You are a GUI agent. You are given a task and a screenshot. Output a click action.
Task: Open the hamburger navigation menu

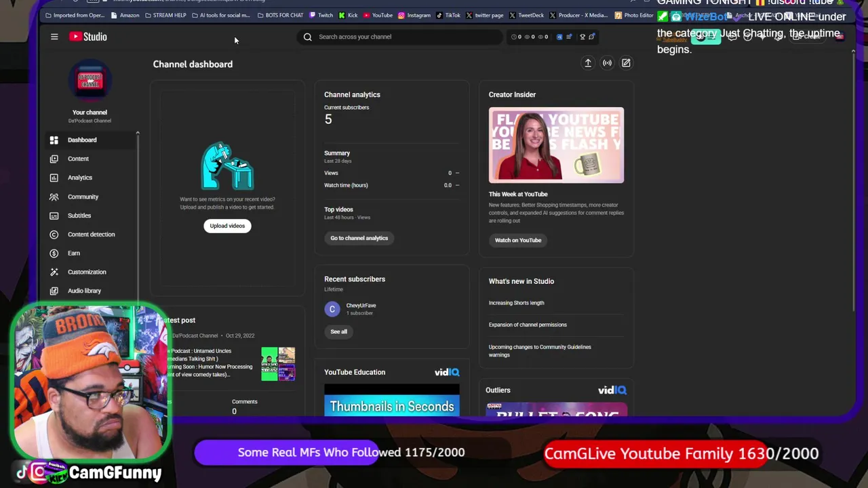tap(54, 37)
